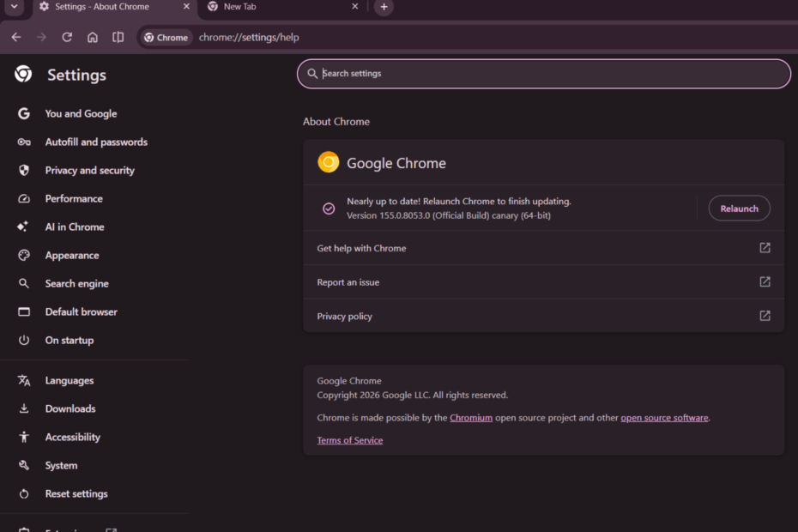Click external link icon for Get help
The image size is (798, 532).
[765, 248]
